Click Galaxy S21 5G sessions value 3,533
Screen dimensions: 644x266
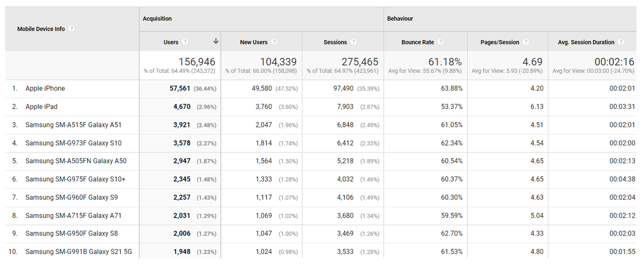[345, 252]
